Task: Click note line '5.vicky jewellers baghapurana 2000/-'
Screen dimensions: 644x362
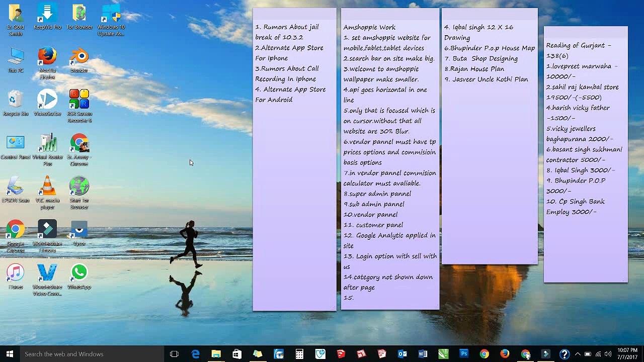Action: [580, 134]
